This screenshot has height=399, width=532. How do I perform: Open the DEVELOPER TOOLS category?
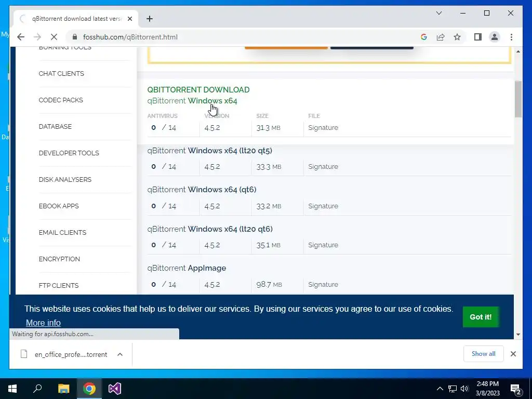click(69, 153)
